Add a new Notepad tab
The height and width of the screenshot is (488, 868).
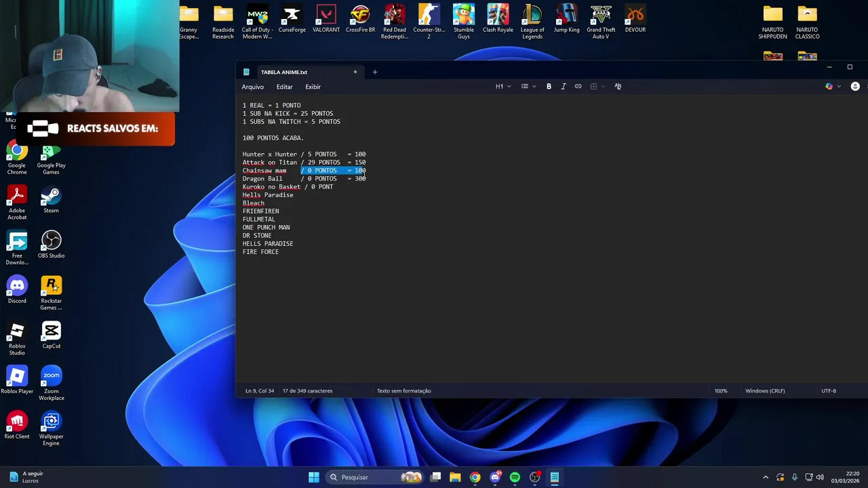tap(374, 72)
